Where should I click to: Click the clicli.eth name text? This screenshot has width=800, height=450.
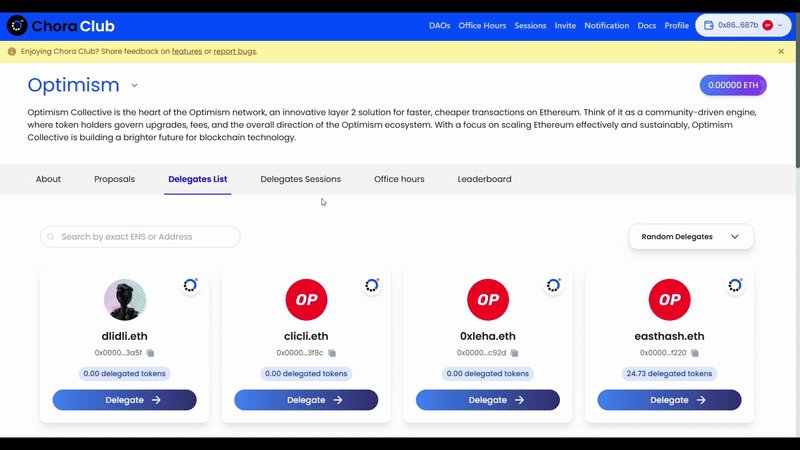(x=306, y=336)
